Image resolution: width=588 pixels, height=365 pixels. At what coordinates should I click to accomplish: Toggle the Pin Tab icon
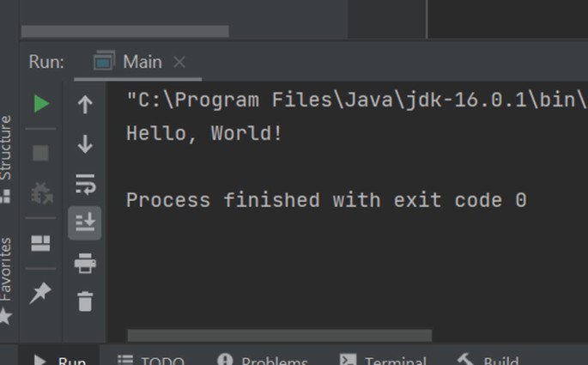point(40,293)
